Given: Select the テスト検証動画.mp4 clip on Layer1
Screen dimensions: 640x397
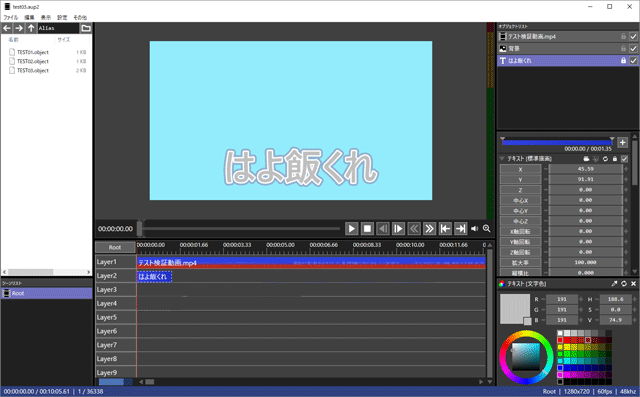Looking at the screenshot, I should click(311, 262).
